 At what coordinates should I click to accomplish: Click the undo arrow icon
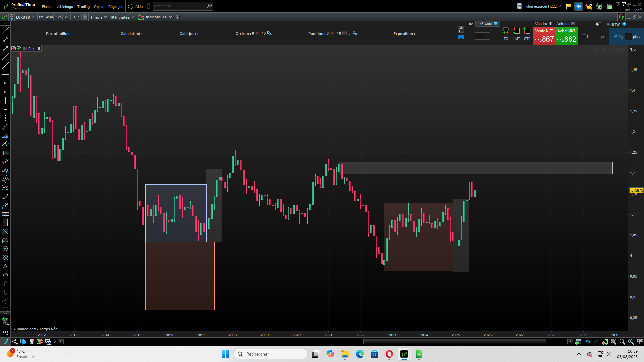point(588,342)
